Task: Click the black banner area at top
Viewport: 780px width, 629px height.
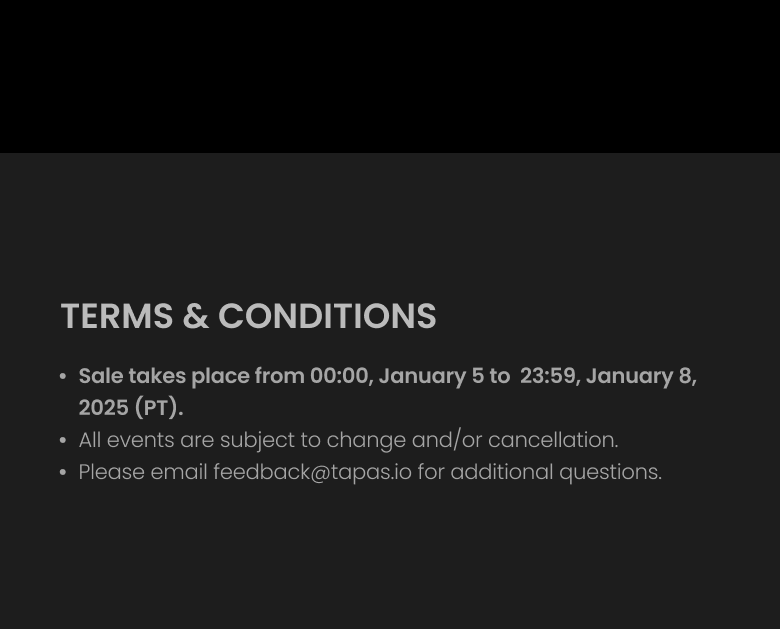Action: tap(390, 76)
